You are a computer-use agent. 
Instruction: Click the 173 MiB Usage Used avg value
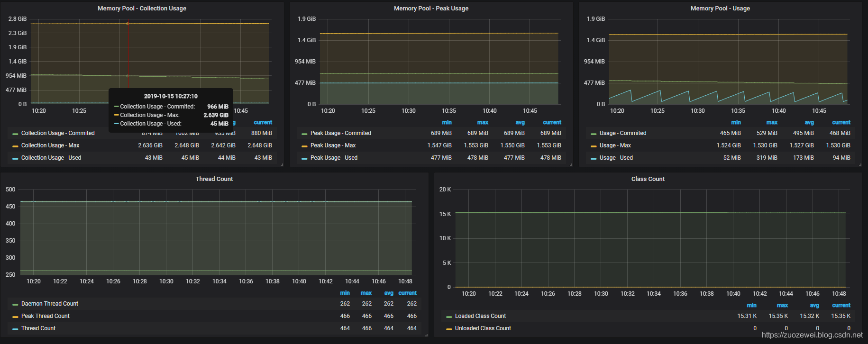point(804,158)
